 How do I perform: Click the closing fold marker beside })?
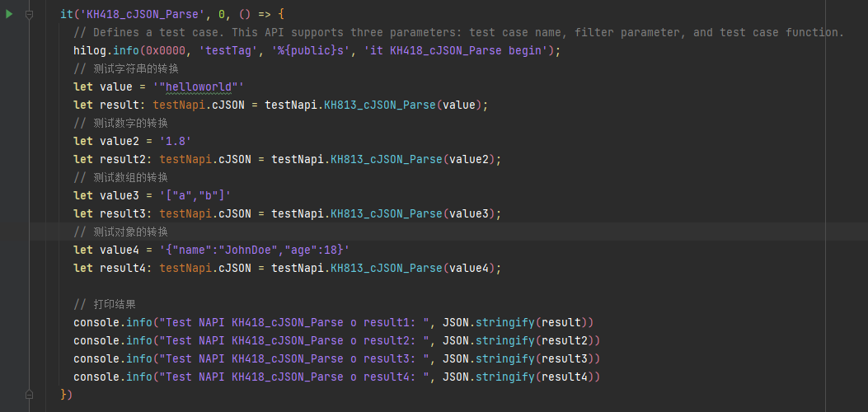pos(30,395)
